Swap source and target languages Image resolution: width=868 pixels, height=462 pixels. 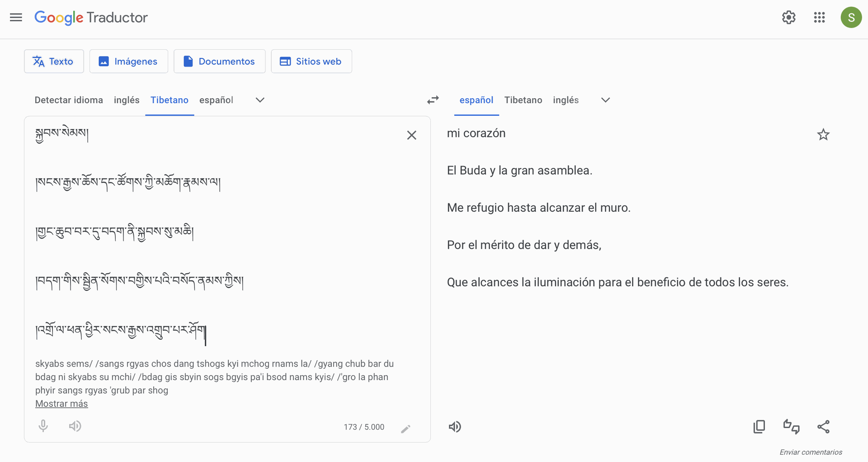pos(433,100)
